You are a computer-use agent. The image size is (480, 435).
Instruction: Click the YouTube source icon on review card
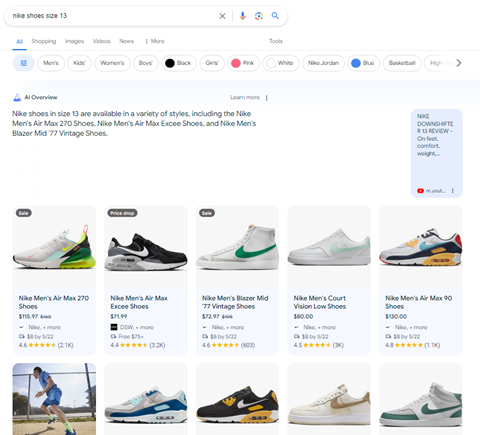click(x=420, y=191)
